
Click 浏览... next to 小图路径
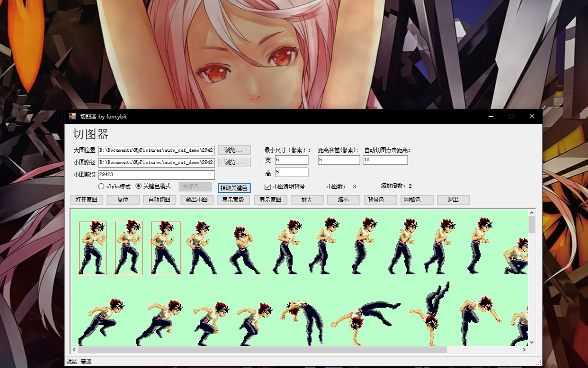[x=234, y=162]
